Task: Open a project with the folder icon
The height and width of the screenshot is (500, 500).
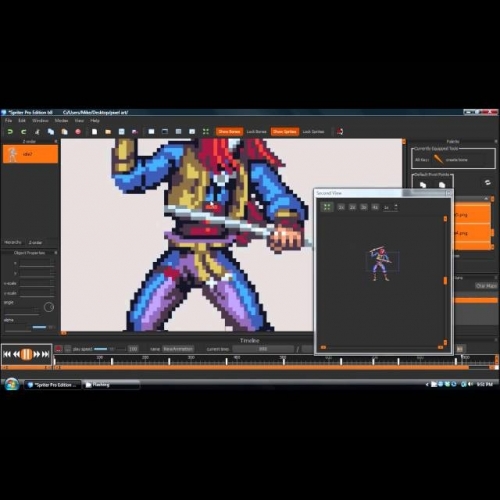Action: 108,132
